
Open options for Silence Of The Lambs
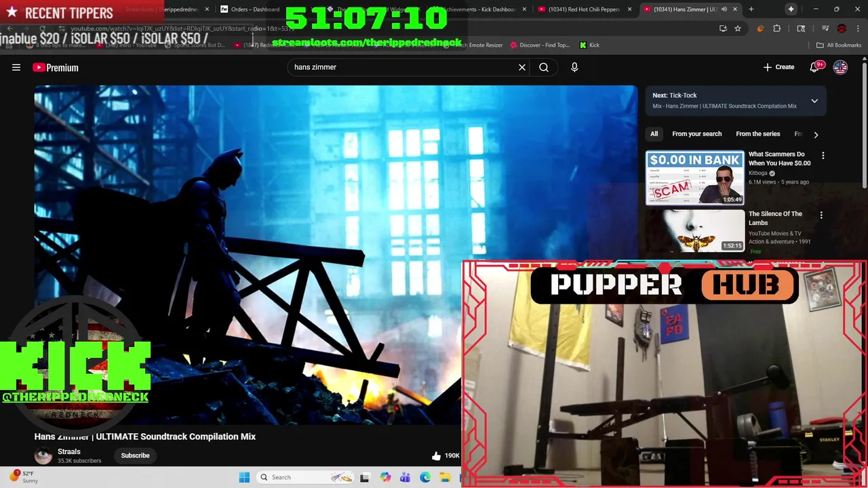pos(821,216)
